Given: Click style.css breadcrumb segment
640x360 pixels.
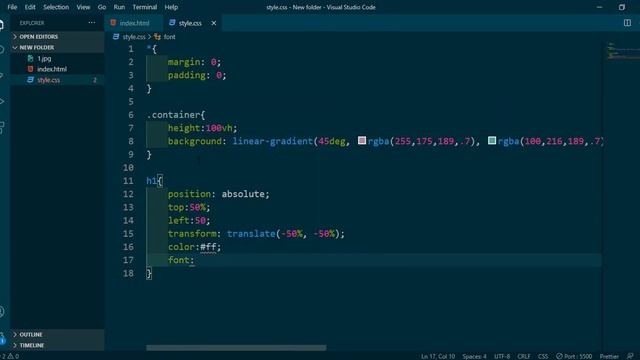Looking at the screenshot, I should [x=134, y=37].
